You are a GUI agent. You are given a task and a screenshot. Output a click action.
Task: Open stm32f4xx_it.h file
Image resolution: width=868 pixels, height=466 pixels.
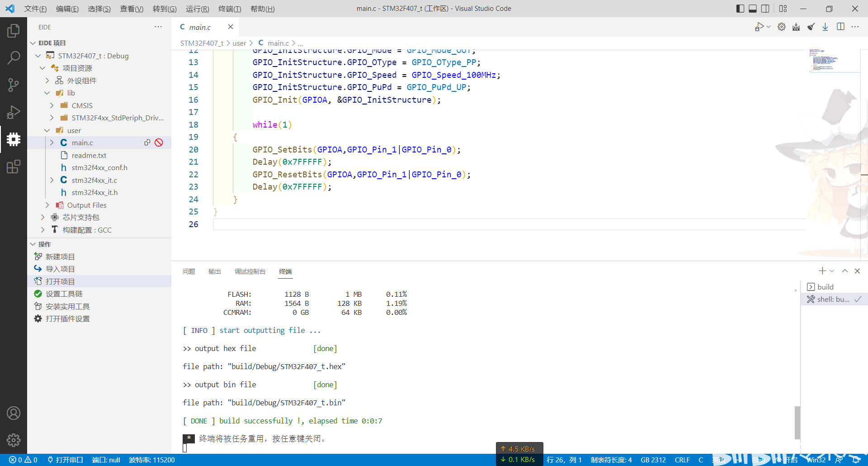(99, 192)
